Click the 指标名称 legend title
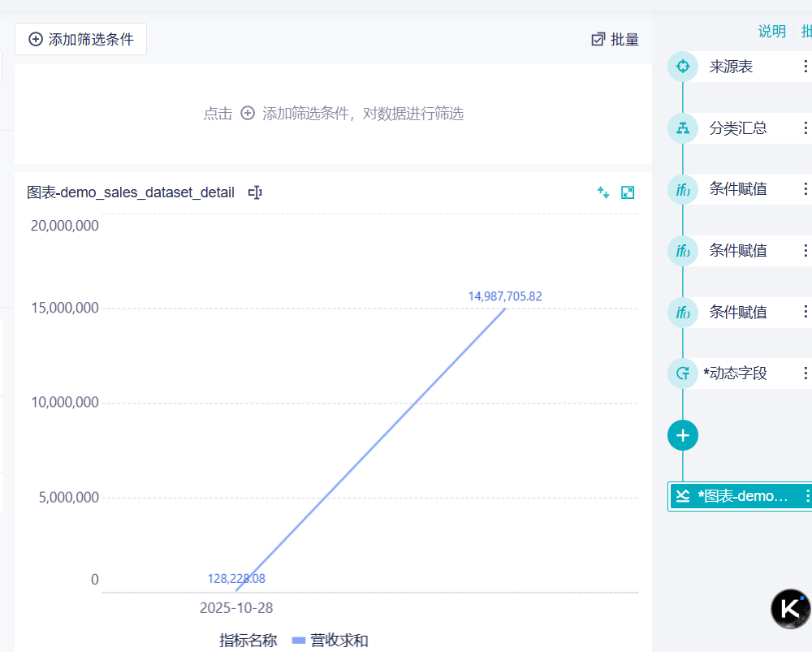Screen dimensions: 812x652 coord(248,641)
